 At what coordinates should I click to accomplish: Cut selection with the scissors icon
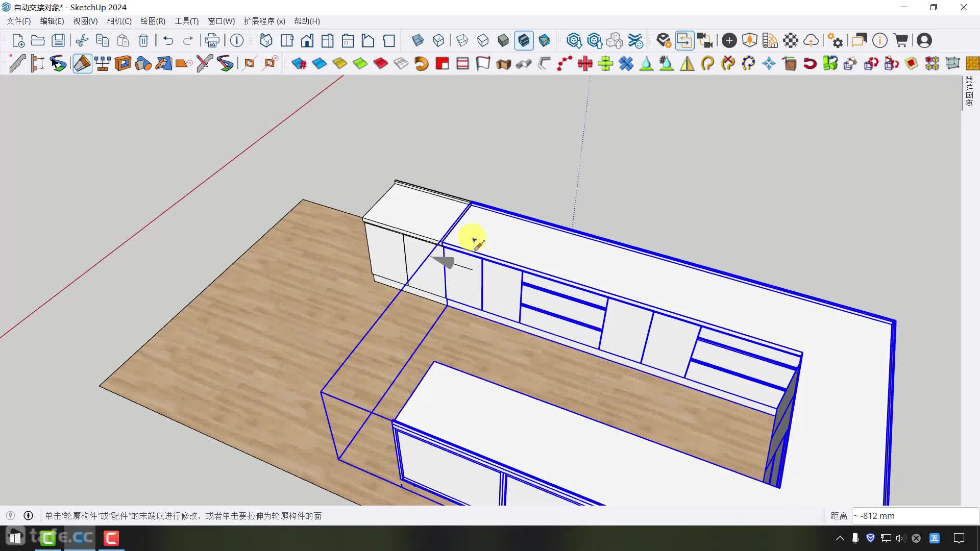82,40
